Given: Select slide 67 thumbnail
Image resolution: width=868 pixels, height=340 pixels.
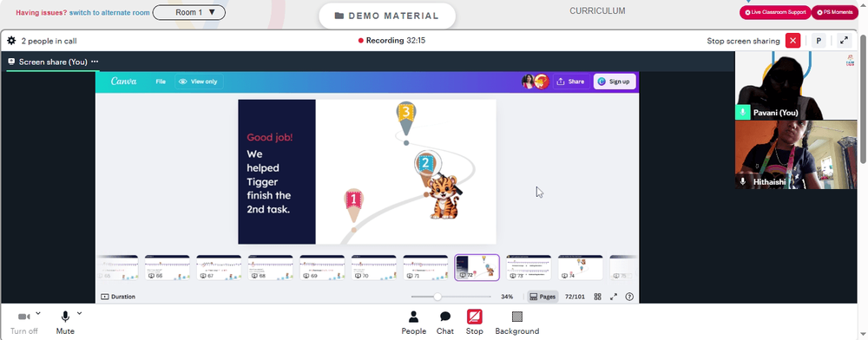Looking at the screenshot, I should [x=219, y=268].
